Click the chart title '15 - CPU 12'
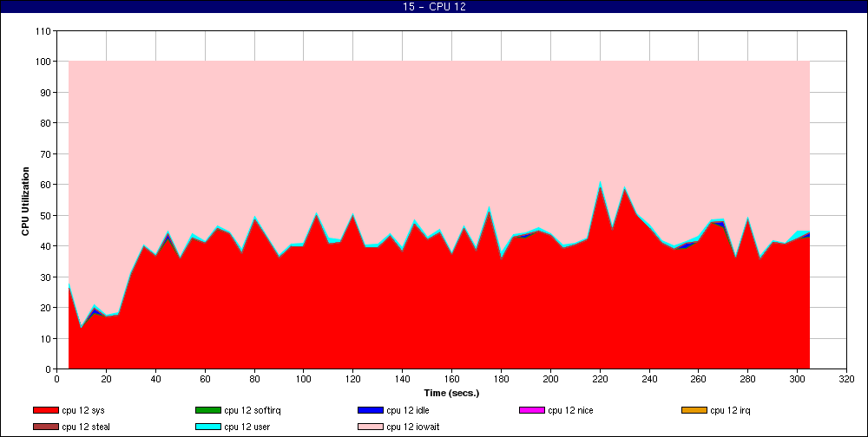The height and width of the screenshot is (437, 868). pyautogui.click(x=434, y=7)
